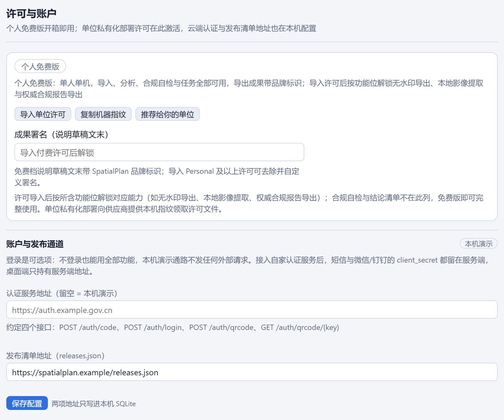The height and width of the screenshot is (420, 504).
Task: Copy machine fingerprint via 复制机器指纹
Action: click(x=103, y=114)
